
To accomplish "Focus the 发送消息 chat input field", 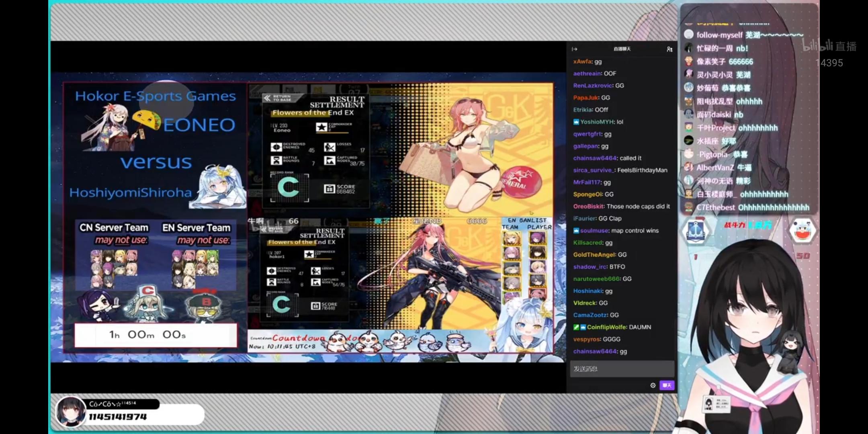I will 622,369.
